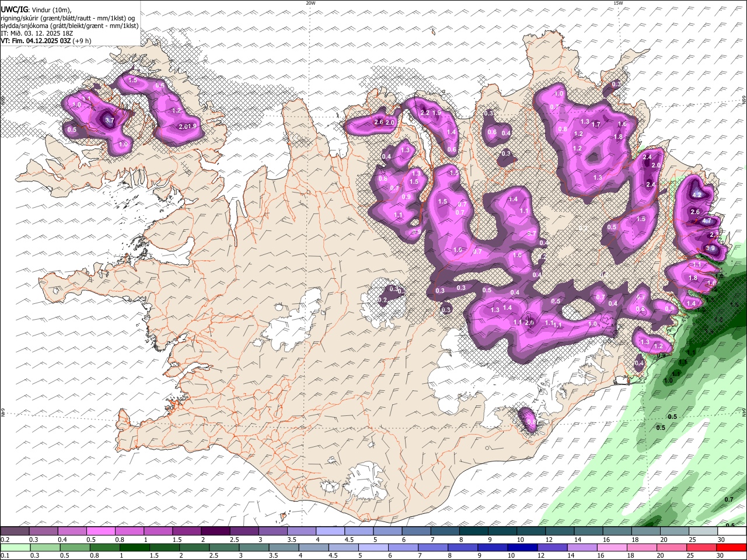
Task: Select the bright pink 0.5–0.8 swatch, top legend row
Action: click(x=100, y=531)
